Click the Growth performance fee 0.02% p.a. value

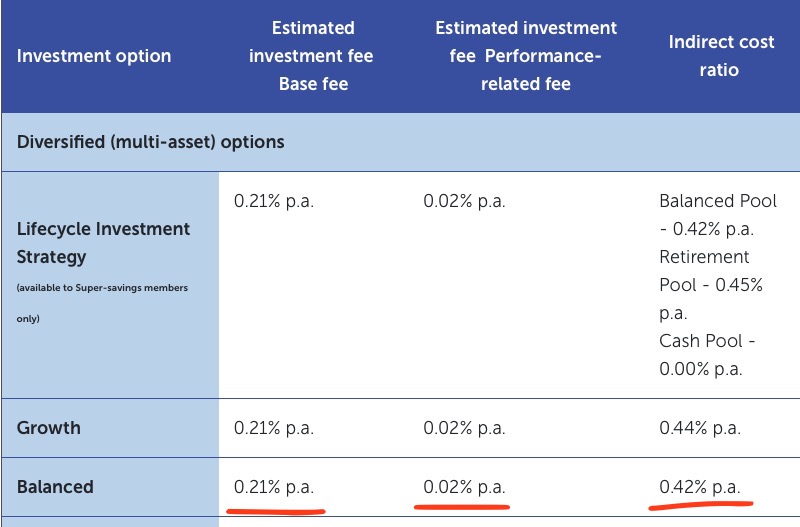tap(464, 428)
